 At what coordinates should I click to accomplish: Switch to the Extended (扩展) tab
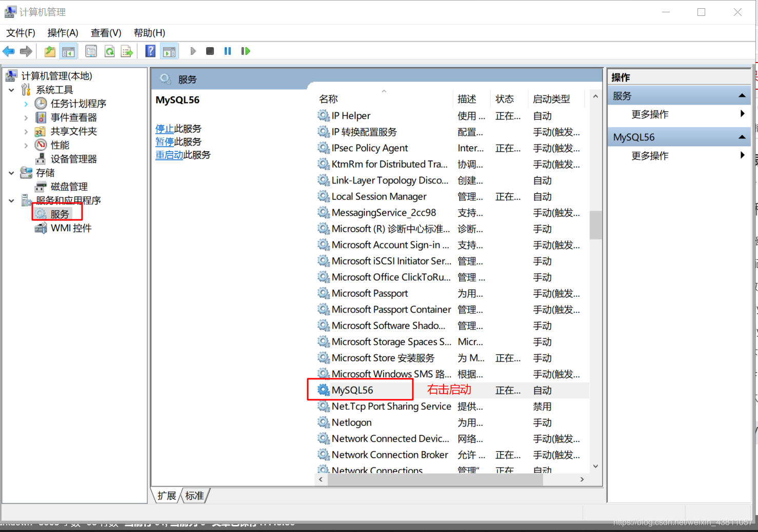pyautogui.click(x=167, y=496)
